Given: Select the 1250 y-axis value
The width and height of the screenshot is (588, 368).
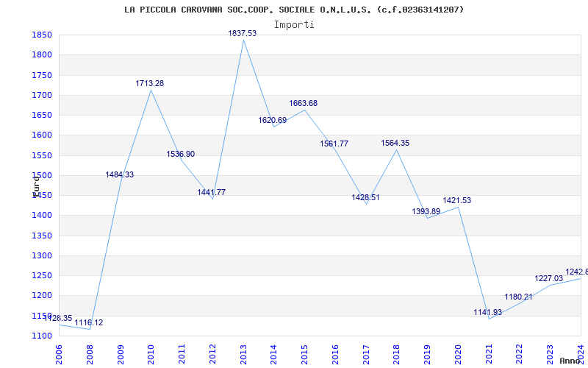Looking at the screenshot, I should point(42,275).
